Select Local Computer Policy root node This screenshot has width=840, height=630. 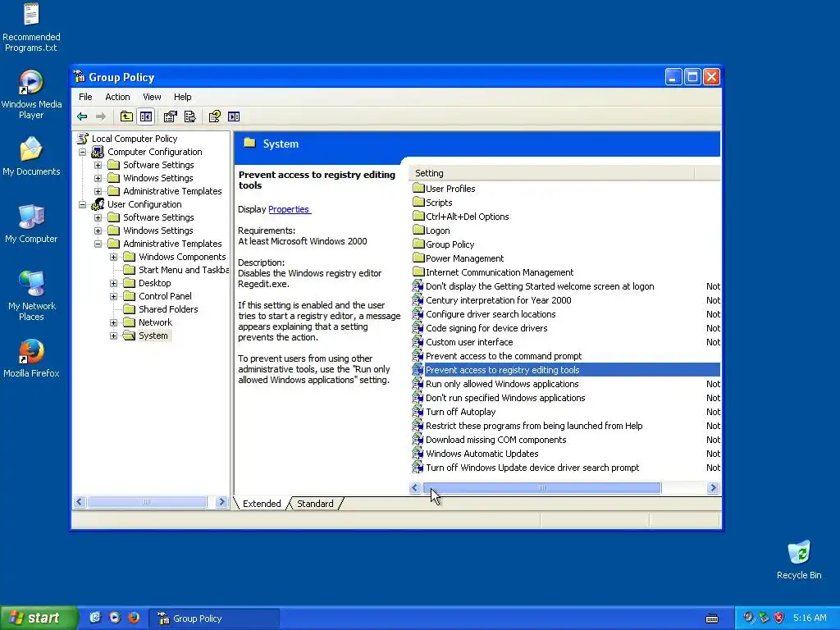[128, 139]
